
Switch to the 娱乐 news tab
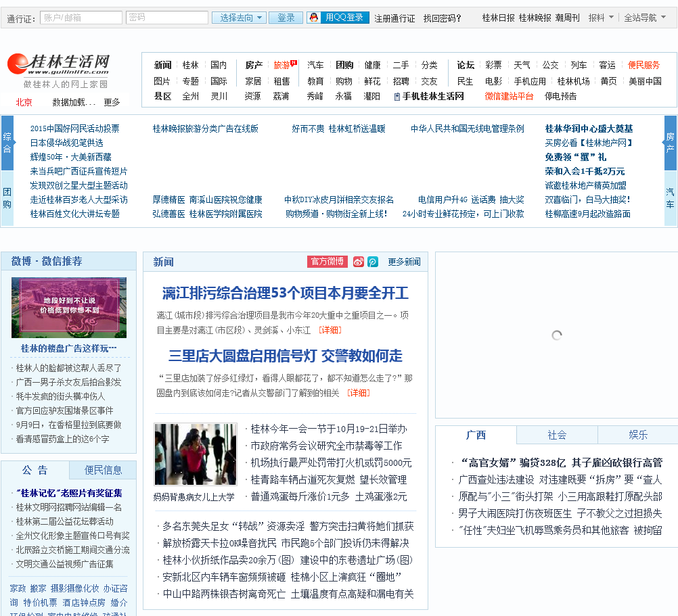[638, 435]
